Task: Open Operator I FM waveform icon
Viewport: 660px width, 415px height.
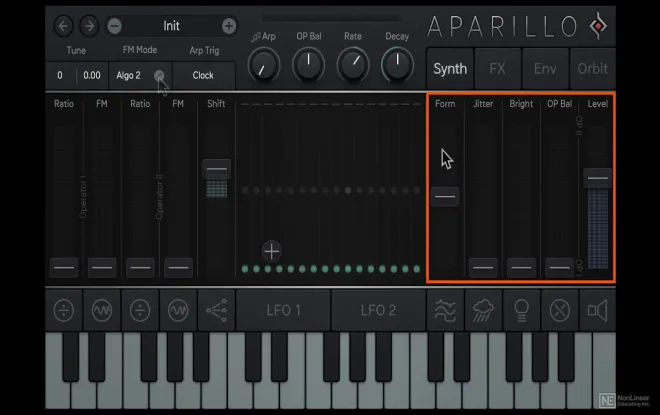Action: 102,311
